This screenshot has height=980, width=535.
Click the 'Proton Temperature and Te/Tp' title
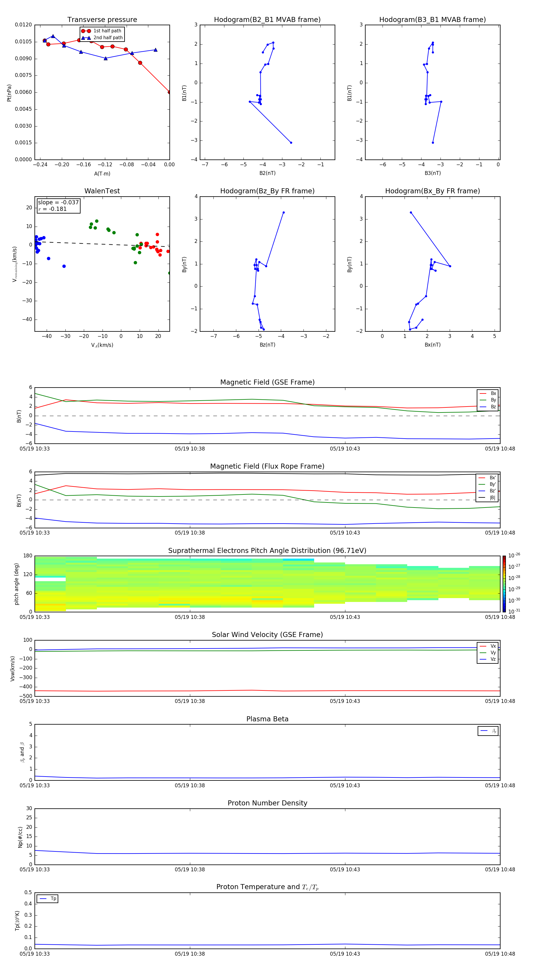click(x=267, y=887)
